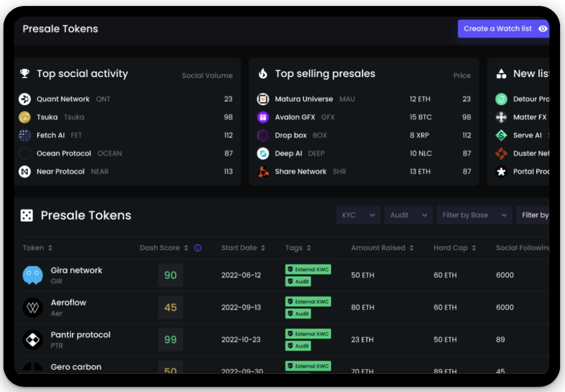This screenshot has height=392, width=565.
Task: Open the Audit filter dropdown
Action: point(408,215)
